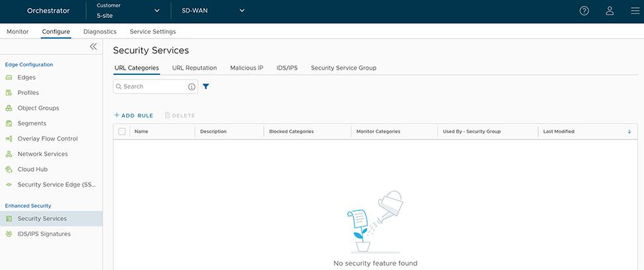Toggle the select-all rules checkbox
The width and height of the screenshot is (644, 270).
(x=122, y=131)
